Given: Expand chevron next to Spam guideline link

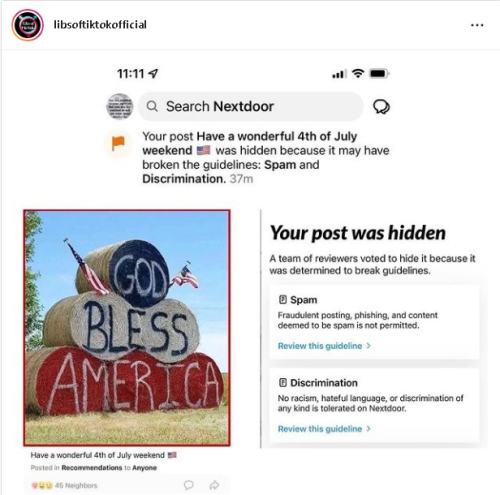Looking at the screenshot, I should coord(368,346).
